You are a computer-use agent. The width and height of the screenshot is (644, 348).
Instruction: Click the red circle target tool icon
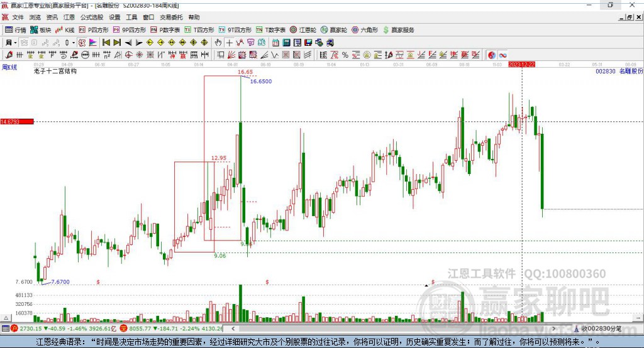128,55
